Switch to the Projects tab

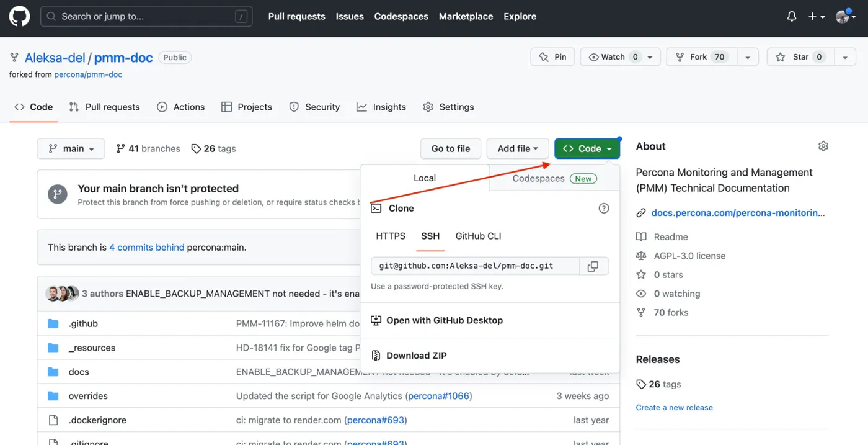(247, 107)
